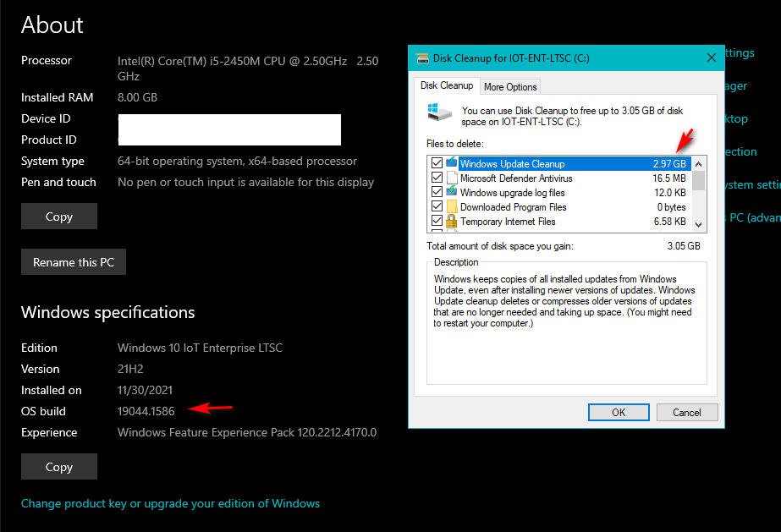Click the Intel Core i5-2450M processor text
The width and height of the screenshot is (781, 532).
click(248, 69)
